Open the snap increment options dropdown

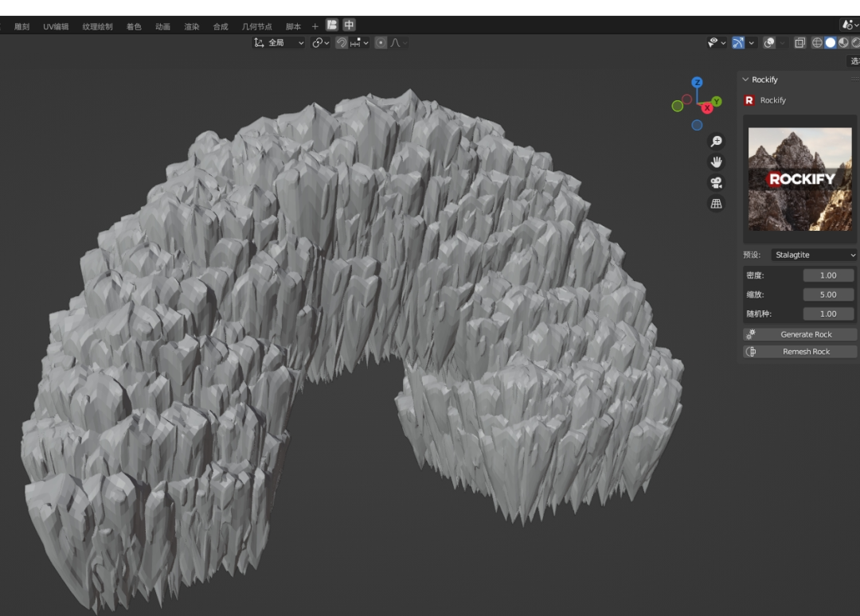click(x=359, y=43)
